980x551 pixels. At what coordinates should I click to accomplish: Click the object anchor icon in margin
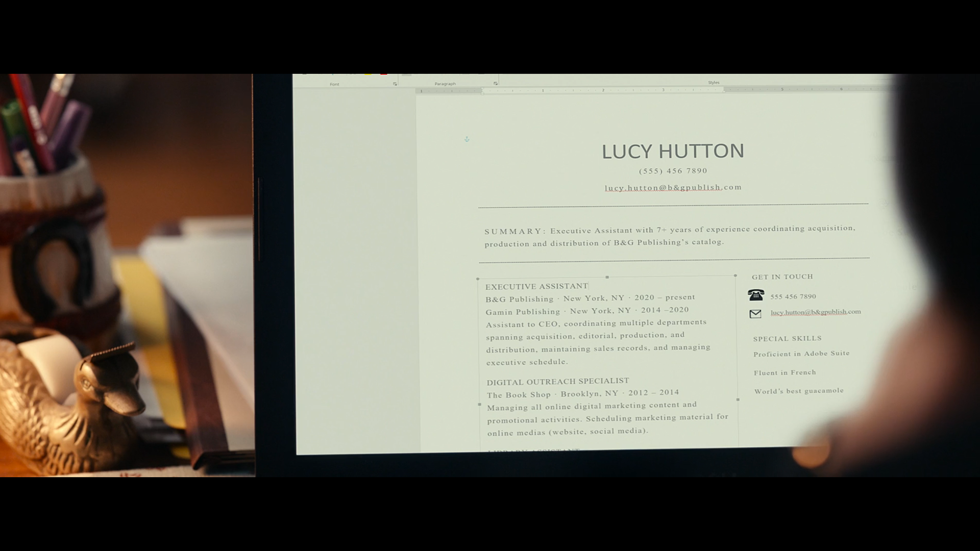point(467,139)
